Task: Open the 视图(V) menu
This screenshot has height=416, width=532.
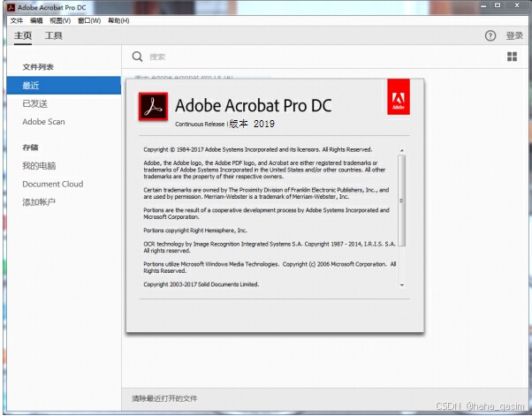Action: (60, 20)
